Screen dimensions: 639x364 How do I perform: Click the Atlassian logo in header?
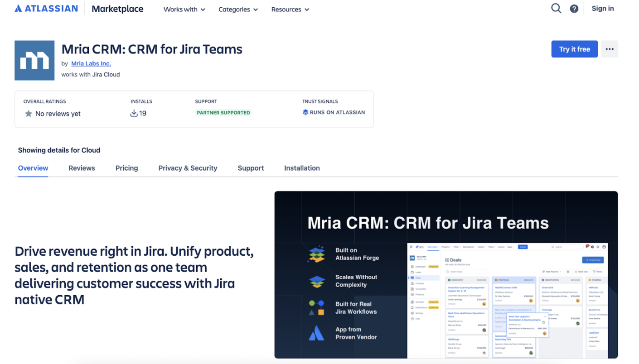(46, 9)
